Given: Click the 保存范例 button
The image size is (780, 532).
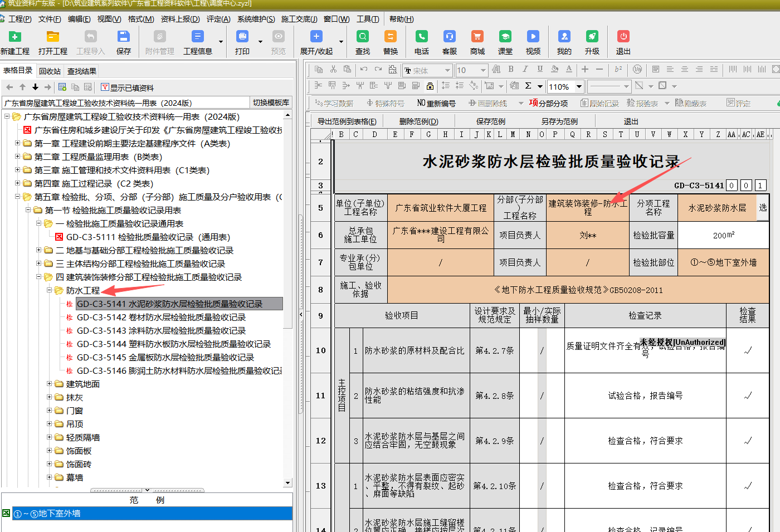Looking at the screenshot, I should pos(491,121).
